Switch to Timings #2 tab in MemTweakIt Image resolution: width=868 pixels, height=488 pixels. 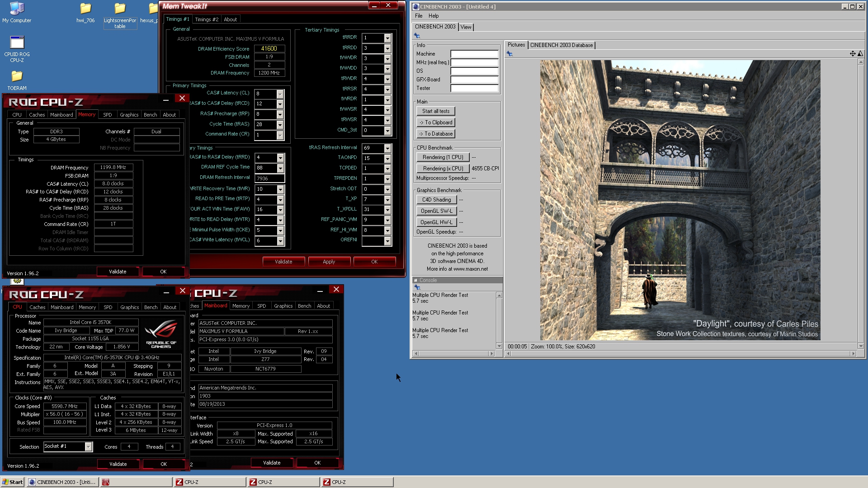coord(207,19)
